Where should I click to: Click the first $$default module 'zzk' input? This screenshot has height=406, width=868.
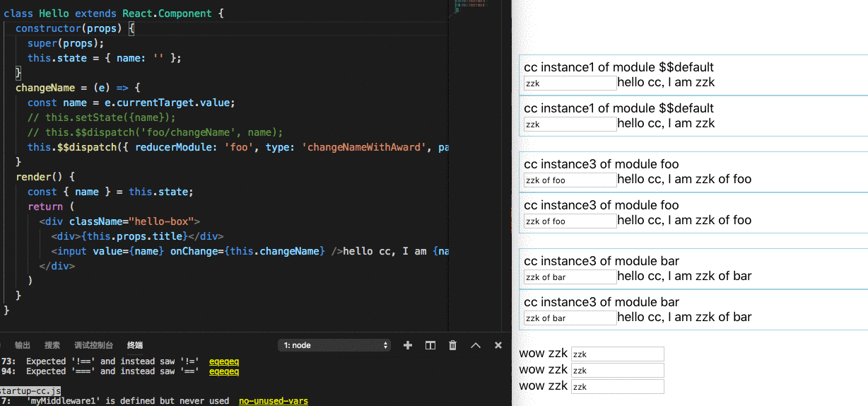tap(570, 83)
